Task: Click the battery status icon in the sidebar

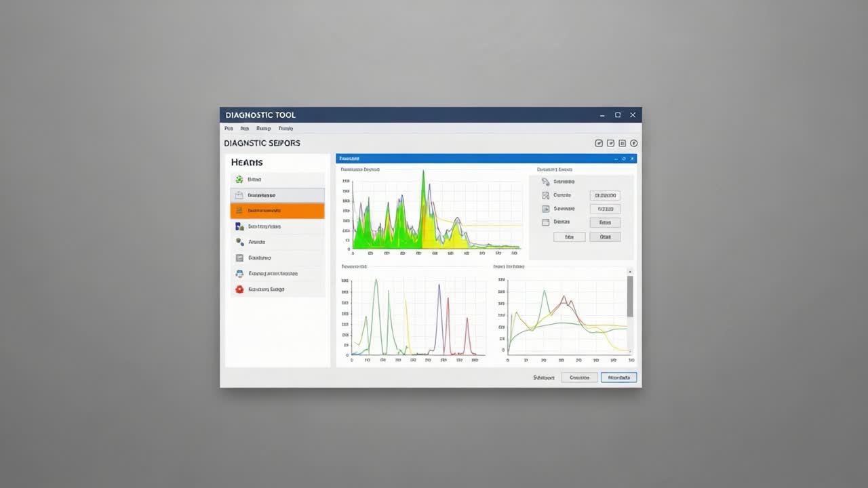Action: pyautogui.click(x=239, y=195)
